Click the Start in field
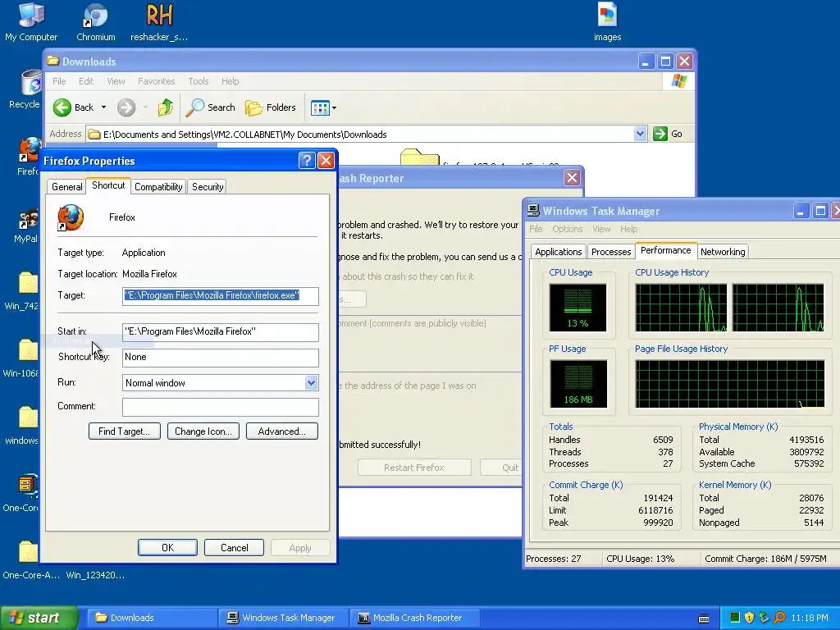Viewport: 840px width, 630px height. 220,332
